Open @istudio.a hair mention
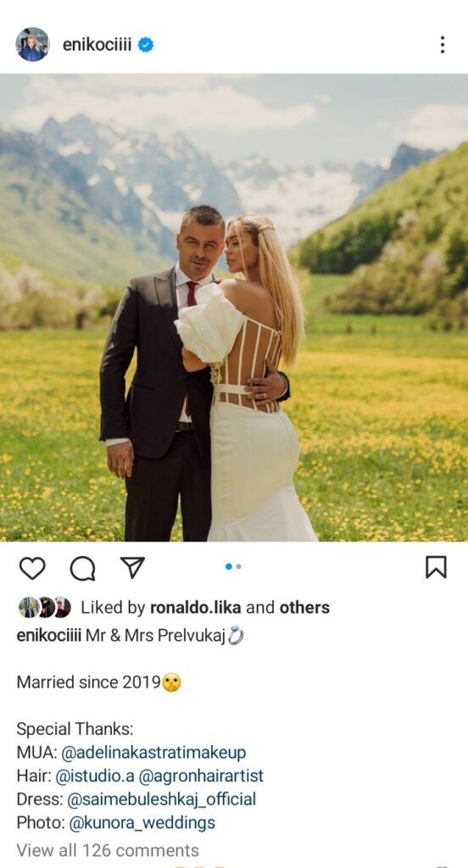 coord(95,776)
